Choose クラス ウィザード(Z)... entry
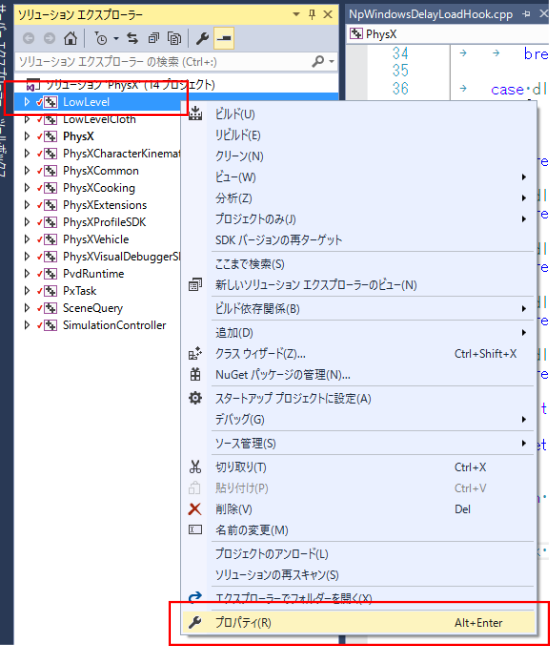Viewport: 550px width, 646px height. (359, 353)
